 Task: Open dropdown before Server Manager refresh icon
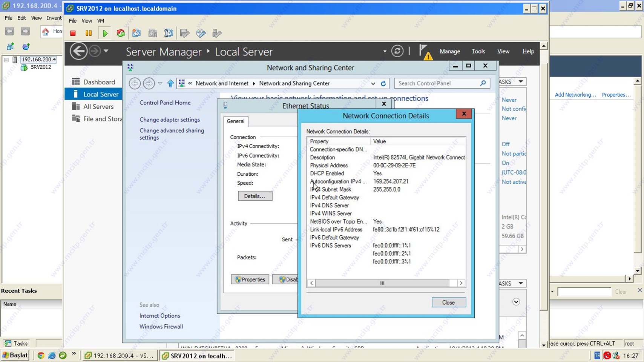[x=385, y=51]
